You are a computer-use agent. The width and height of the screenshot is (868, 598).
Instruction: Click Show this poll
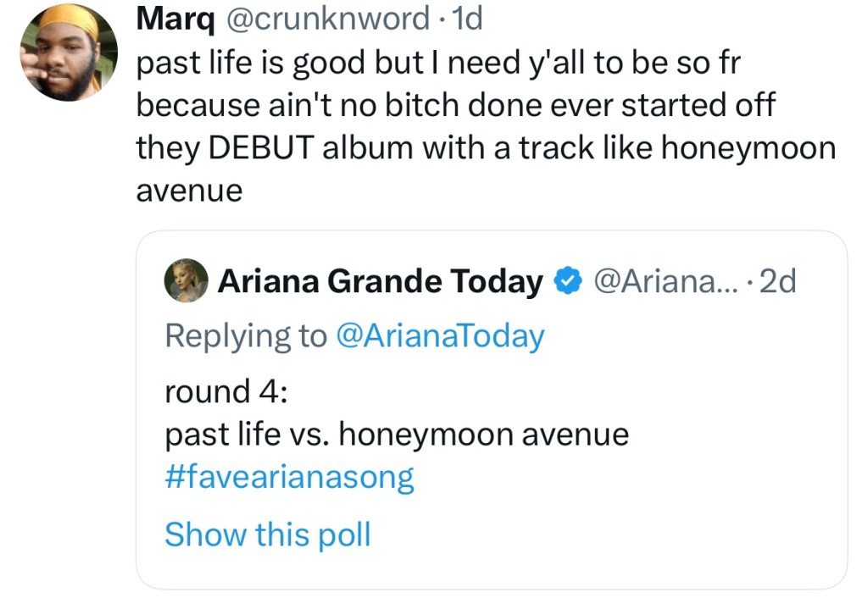tap(267, 534)
